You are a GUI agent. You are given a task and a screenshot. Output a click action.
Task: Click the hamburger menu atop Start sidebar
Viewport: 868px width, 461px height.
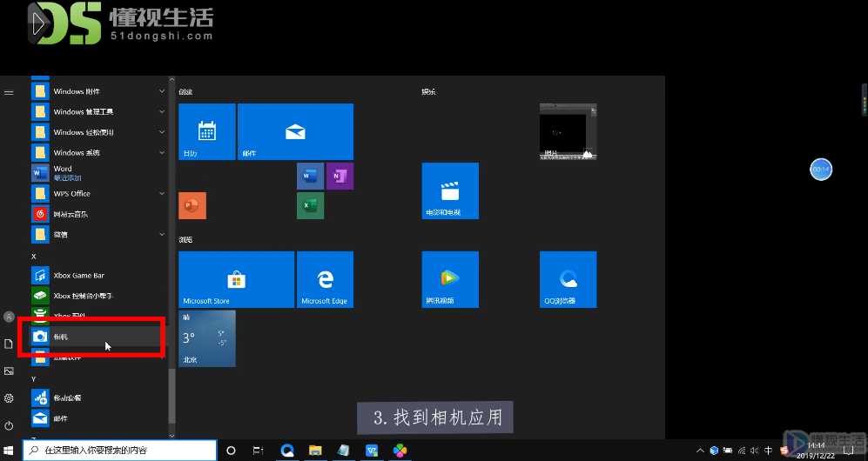pyautogui.click(x=9, y=92)
